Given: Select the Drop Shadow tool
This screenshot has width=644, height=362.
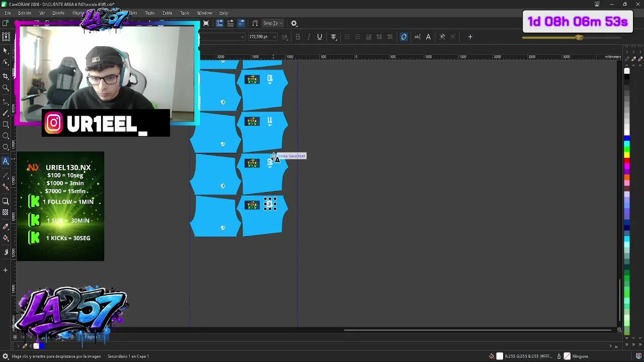Looking at the screenshot, I should 6,201.
